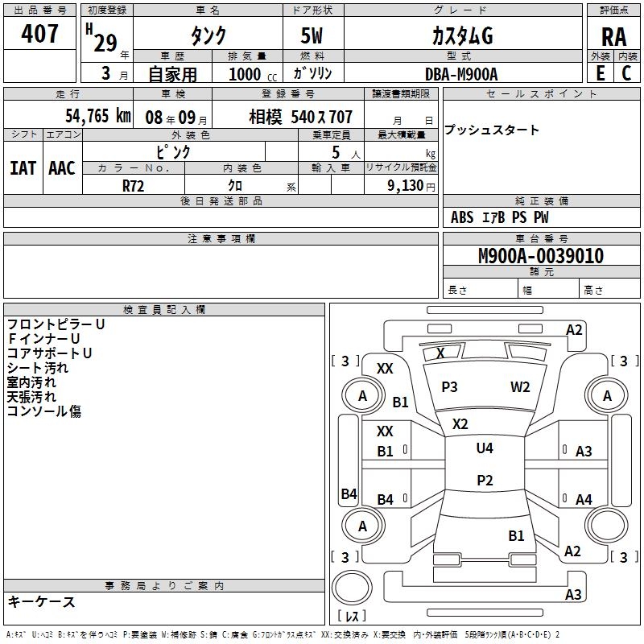Click the spare tire circle above レス
Image resolution: width=644 pixels, height=644 pixels.
(352, 587)
